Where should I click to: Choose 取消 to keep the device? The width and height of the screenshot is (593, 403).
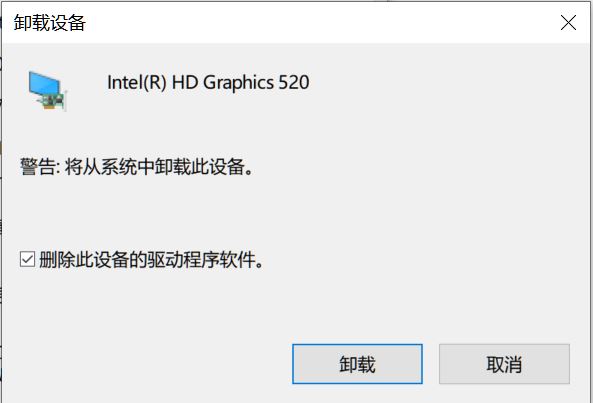point(504,364)
